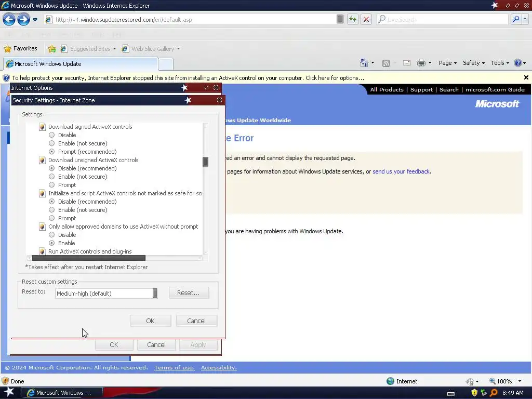Open the zoom level 100% dropdown
532x399 pixels.
[x=520, y=381]
